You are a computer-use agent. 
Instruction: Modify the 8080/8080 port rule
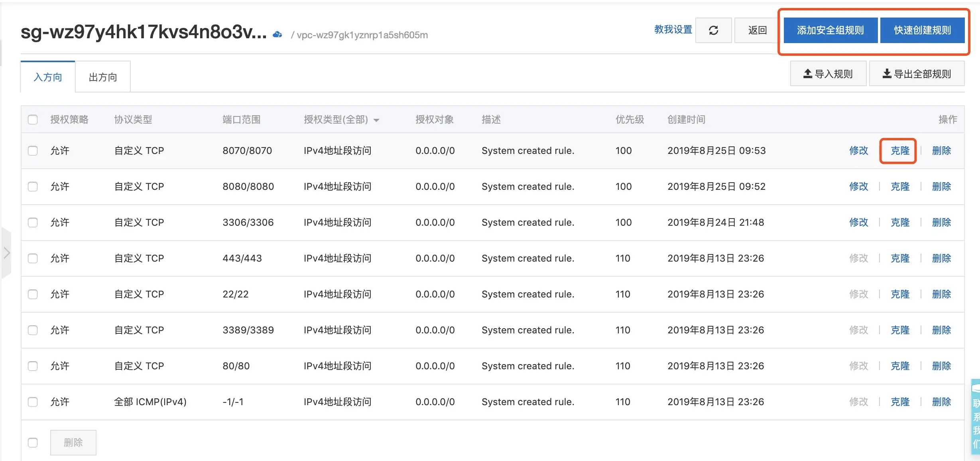[858, 187]
